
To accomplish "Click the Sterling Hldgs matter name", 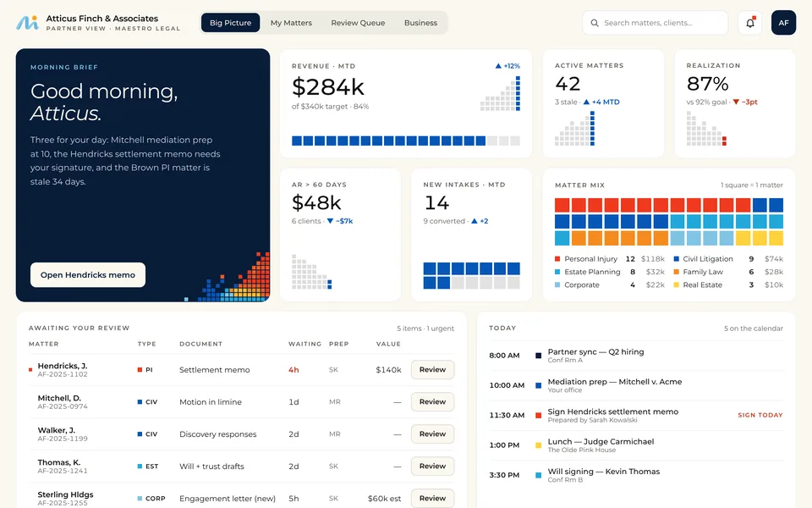I will click(x=65, y=494).
